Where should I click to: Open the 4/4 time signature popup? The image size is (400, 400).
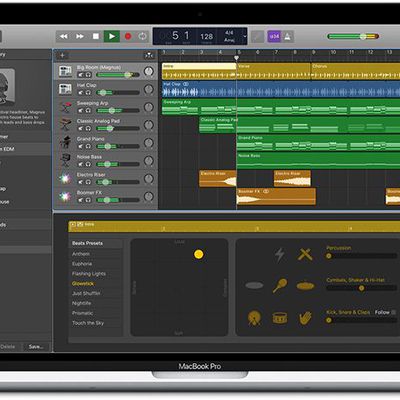(x=229, y=33)
